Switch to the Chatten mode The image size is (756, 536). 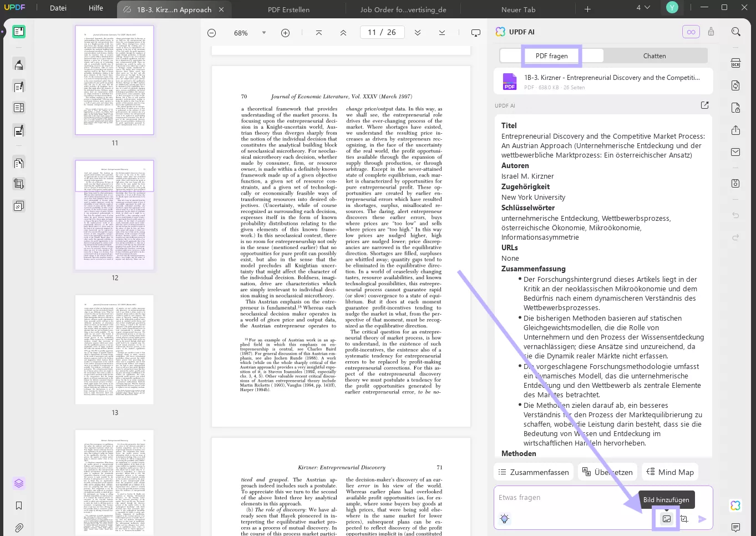point(654,56)
